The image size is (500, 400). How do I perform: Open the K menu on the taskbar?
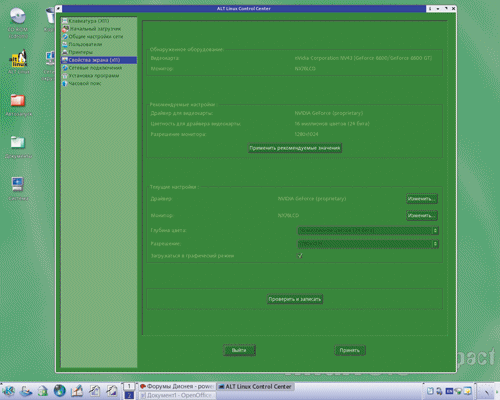coord(8,391)
